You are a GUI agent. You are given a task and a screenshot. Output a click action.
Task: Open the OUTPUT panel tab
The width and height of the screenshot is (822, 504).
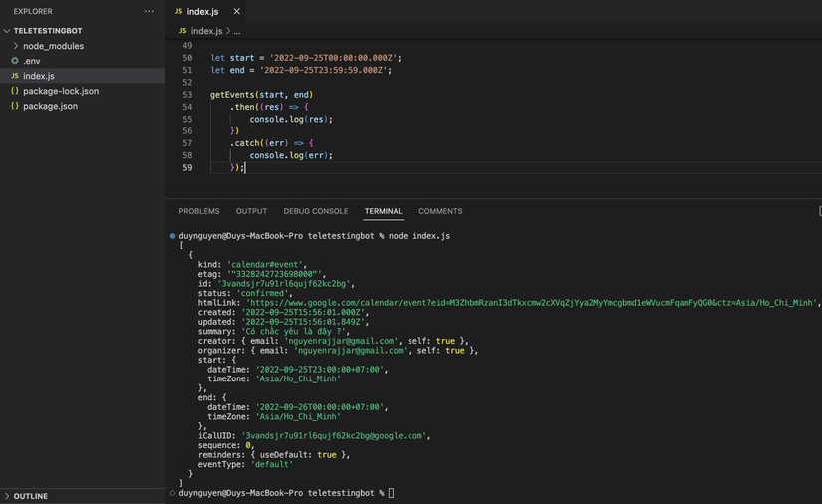click(251, 211)
